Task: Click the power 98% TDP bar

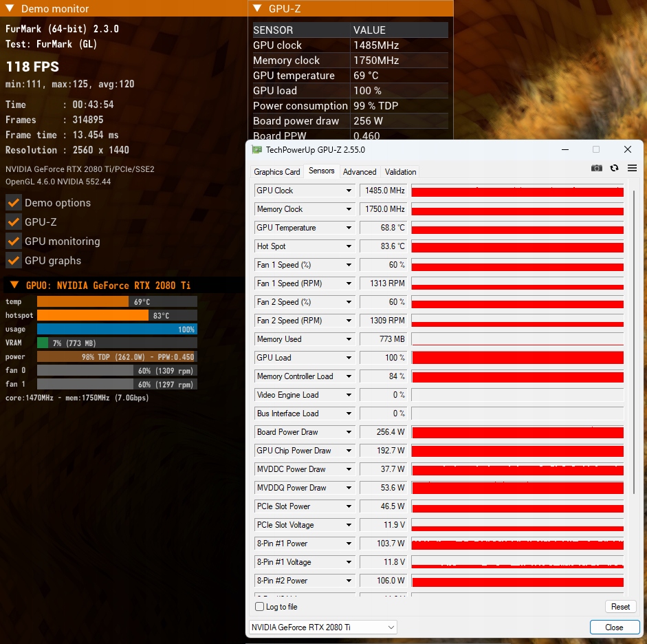Action: (117, 356)
